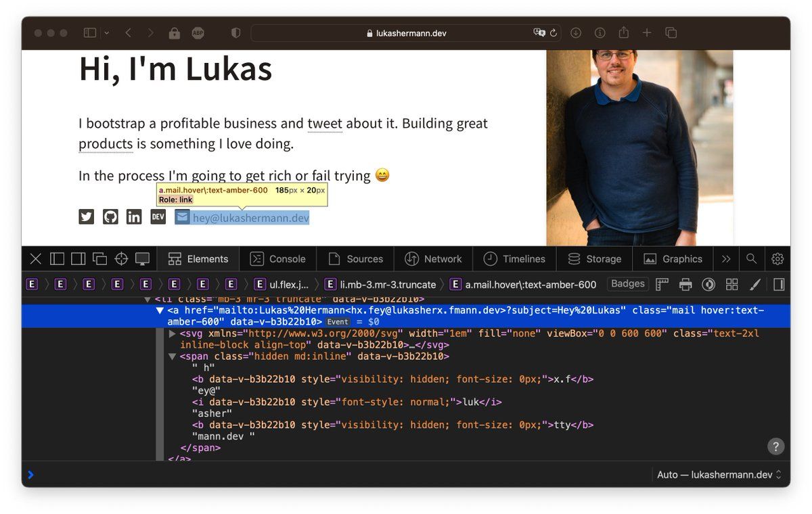The image size is (812, 514).
Task: Open the GitHub profile icon
Action: [110, 217]
